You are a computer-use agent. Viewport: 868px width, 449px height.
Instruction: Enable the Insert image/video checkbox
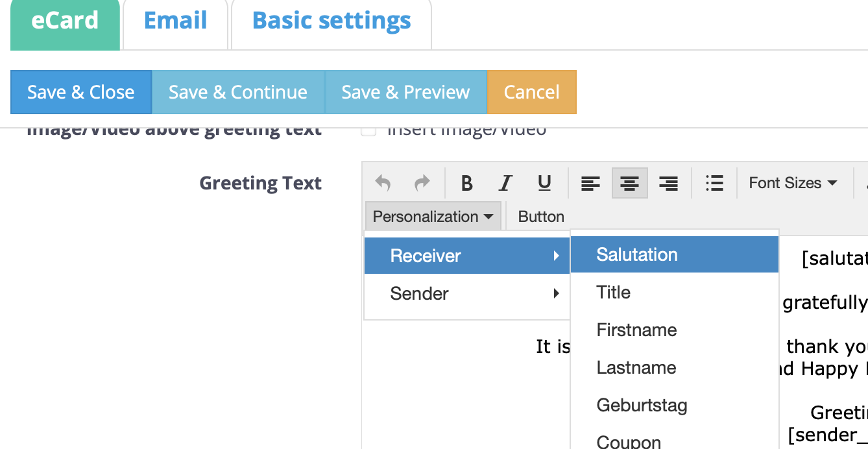(x=368, y=129)
